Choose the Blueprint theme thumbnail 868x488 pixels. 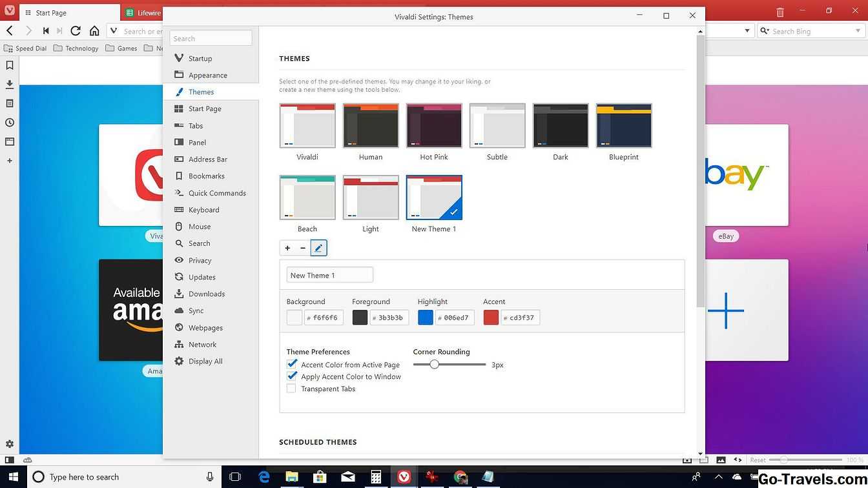[624, 126]
